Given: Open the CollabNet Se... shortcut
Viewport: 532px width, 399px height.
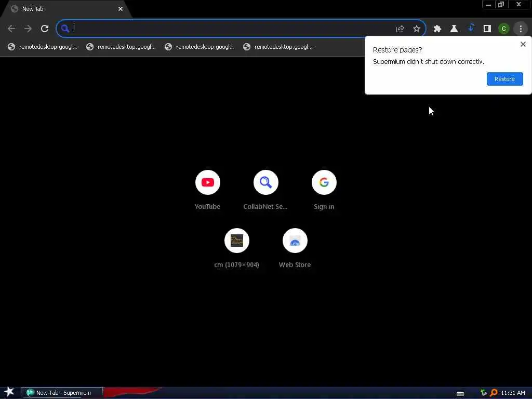Looking at the screenshot, I should click(x=265, y=190).
